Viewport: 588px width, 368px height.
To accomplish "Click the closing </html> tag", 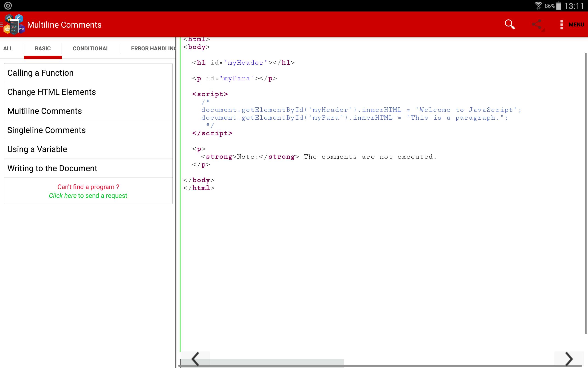I will (199, 188).
